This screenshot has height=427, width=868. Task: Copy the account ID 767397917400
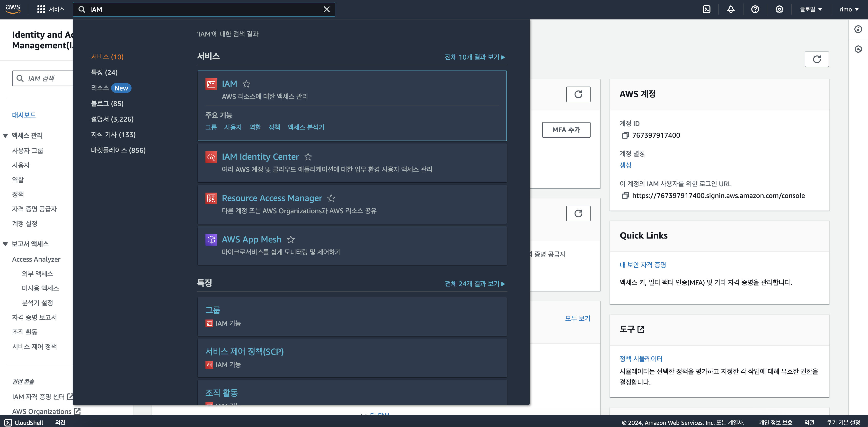pyautogui.click(x=625, y=135)
